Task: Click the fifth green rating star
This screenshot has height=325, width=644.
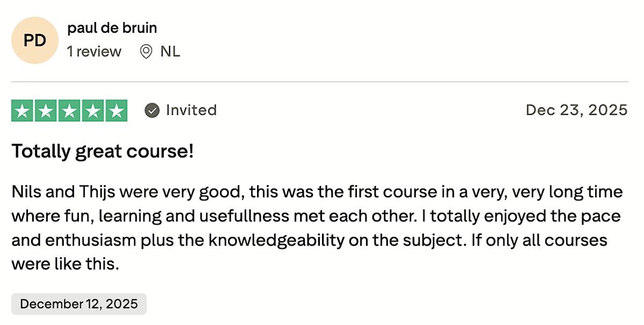Action: click(x=116, y=111)
